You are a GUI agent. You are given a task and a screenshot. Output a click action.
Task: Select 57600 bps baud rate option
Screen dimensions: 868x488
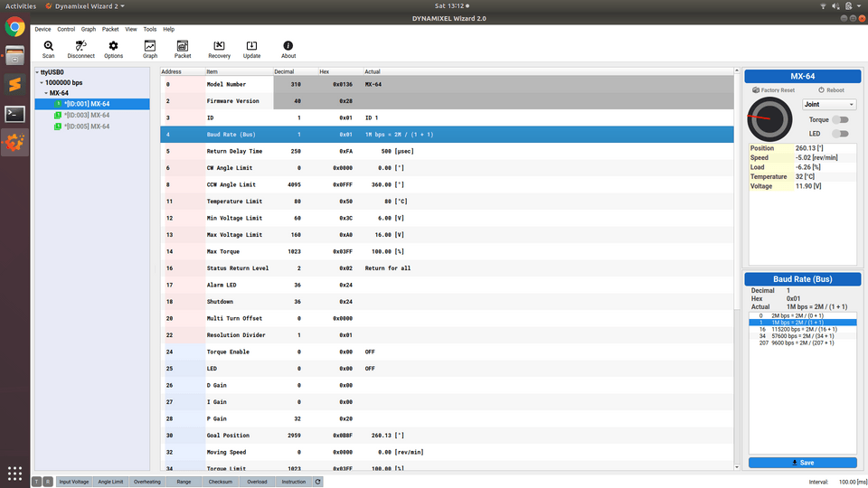[x=803, y=336]
